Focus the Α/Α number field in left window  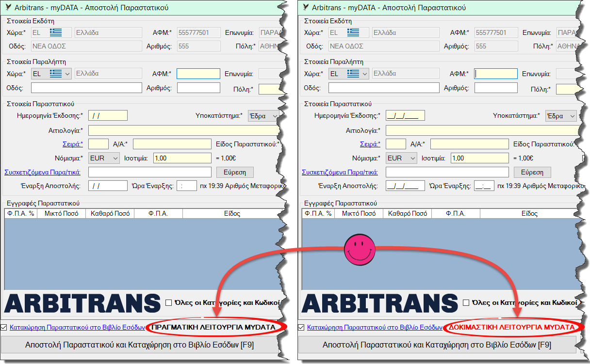tap(172, 144)
